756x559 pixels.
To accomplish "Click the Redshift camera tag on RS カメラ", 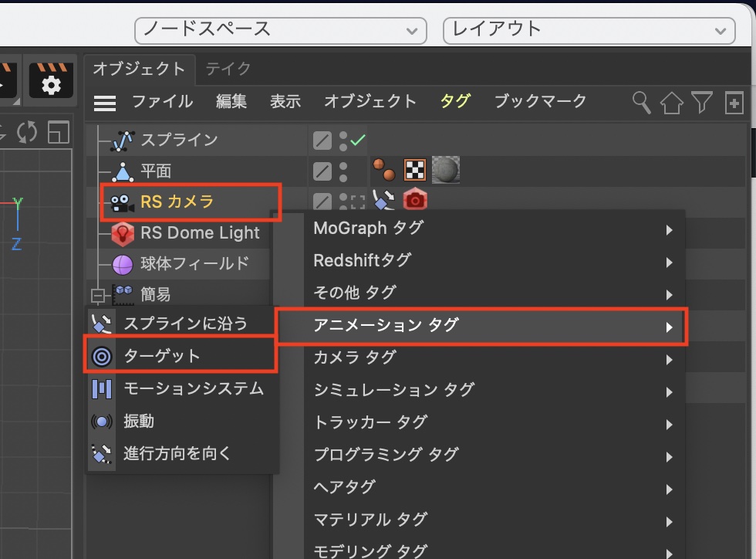I will pyautogui.click(x=415, y=201).
